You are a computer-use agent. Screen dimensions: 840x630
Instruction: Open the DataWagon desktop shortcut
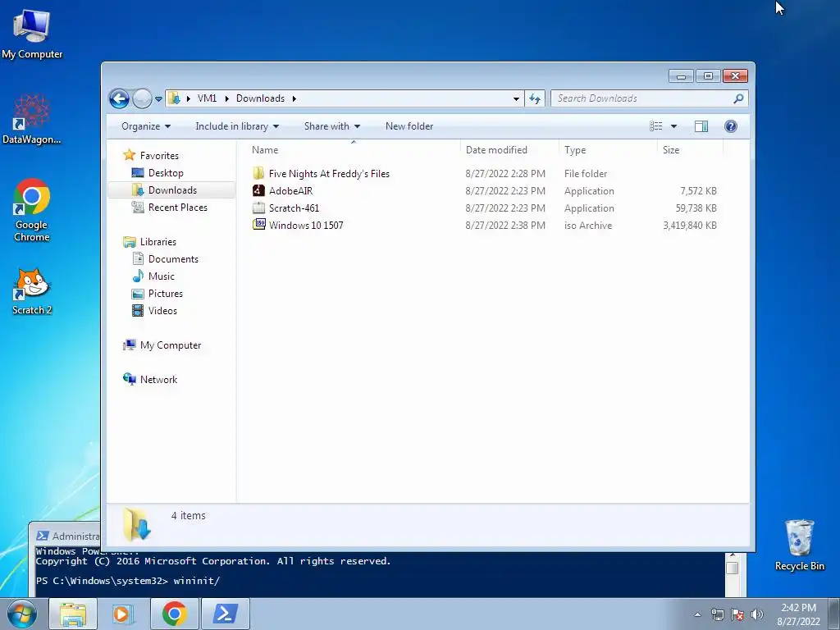32,119
